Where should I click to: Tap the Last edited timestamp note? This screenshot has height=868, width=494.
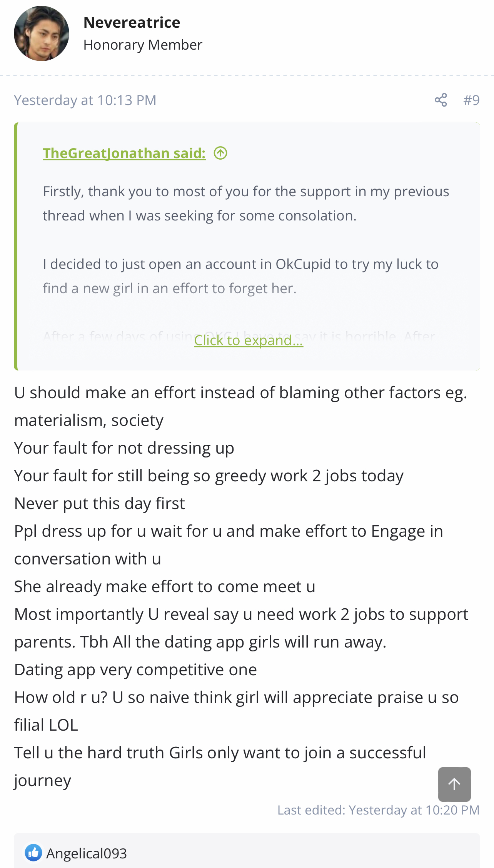tap(379, 810)
